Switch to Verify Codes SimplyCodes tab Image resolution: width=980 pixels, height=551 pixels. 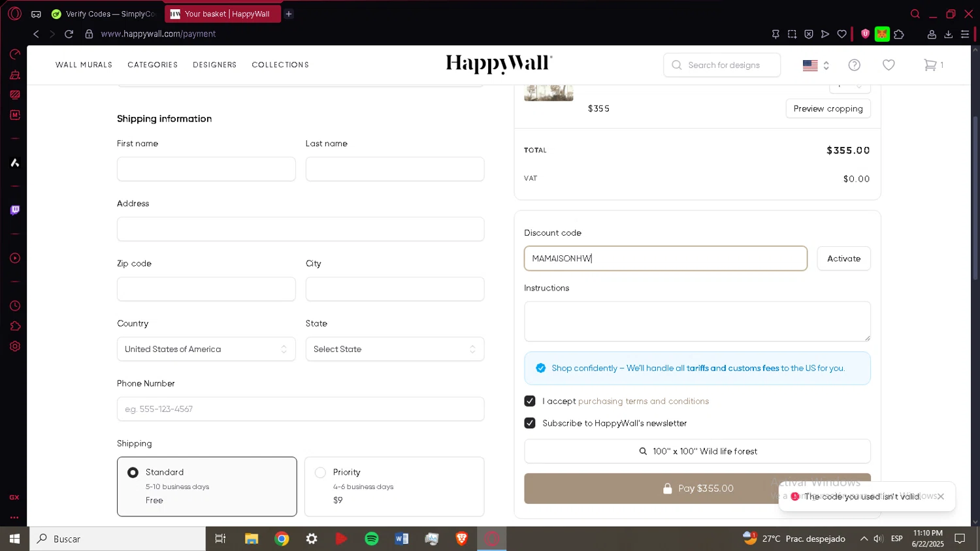[x=104, y=14]
